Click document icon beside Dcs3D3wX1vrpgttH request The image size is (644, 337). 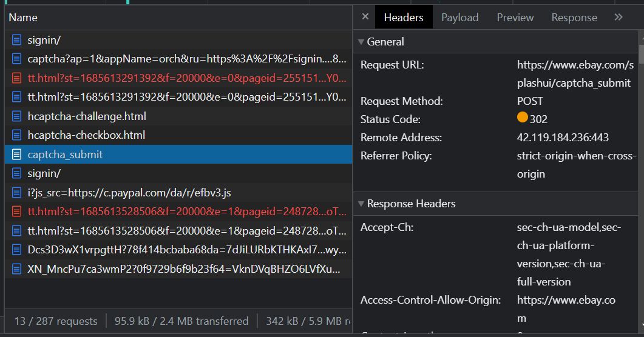[x=16, y=249]
